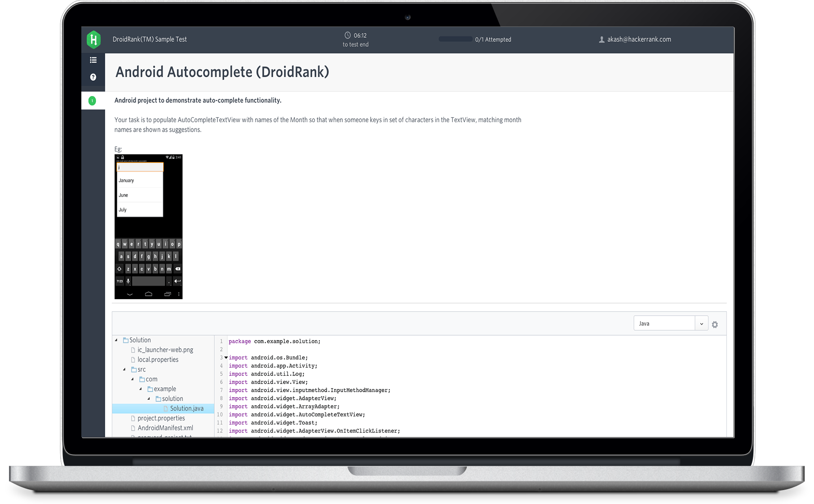Click akash@hackerrank.com account name
This screenshot has height=504, width=814.
point(639,40)
